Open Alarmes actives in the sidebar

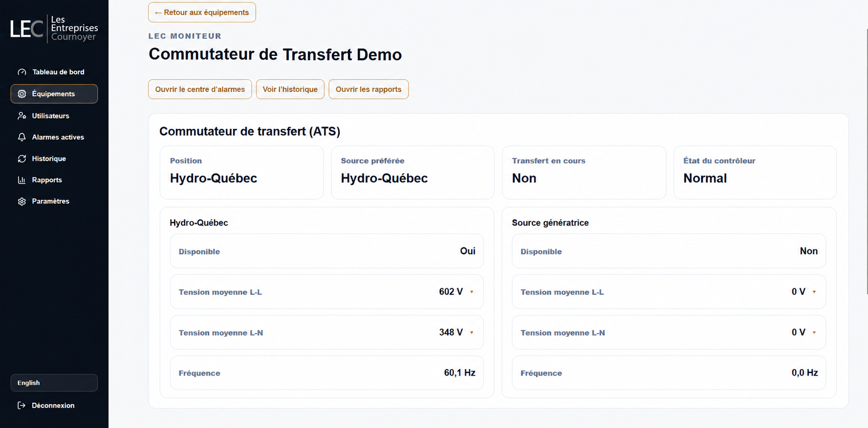pyautogui.click(x=54, y=137)
